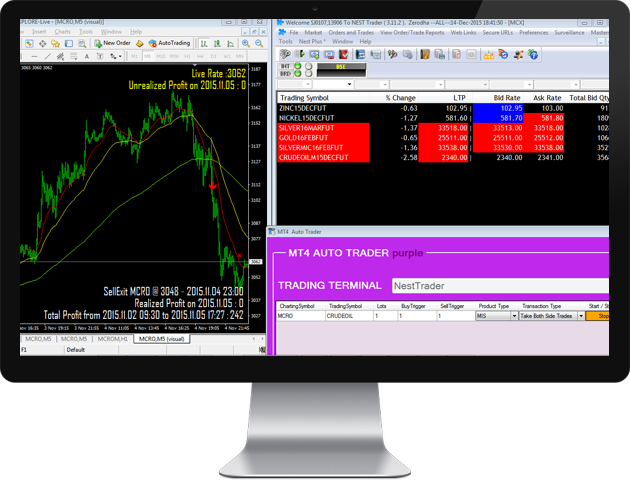Toggle the terminal panel icon in MT4 toolbar
Screen dimensions: 630x480
click(69, 43)
